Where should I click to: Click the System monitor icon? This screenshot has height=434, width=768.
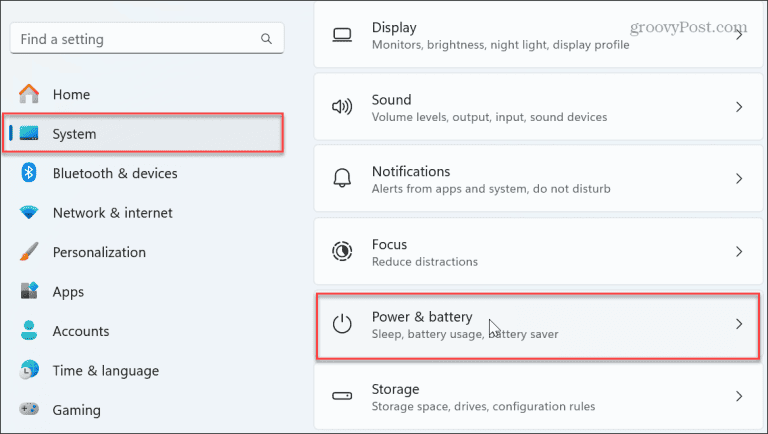coord(29,133)
